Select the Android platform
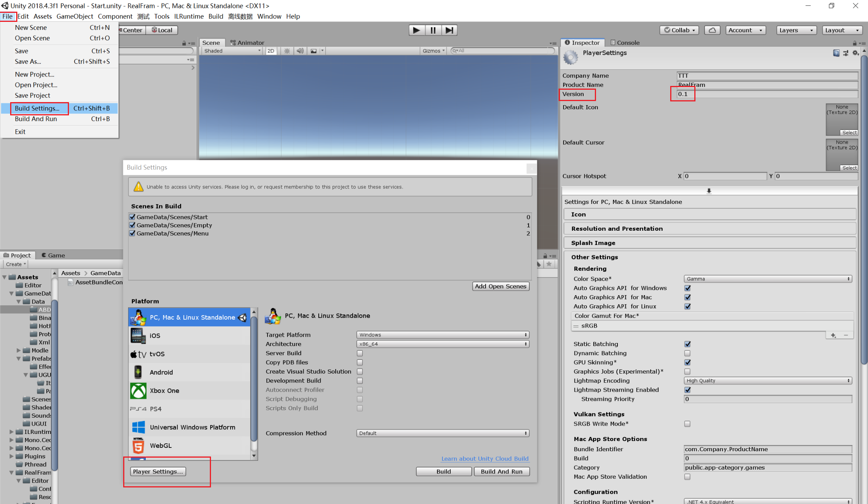Image resolution: width=868 pixels, height=504 pixels. coord(189,372)
